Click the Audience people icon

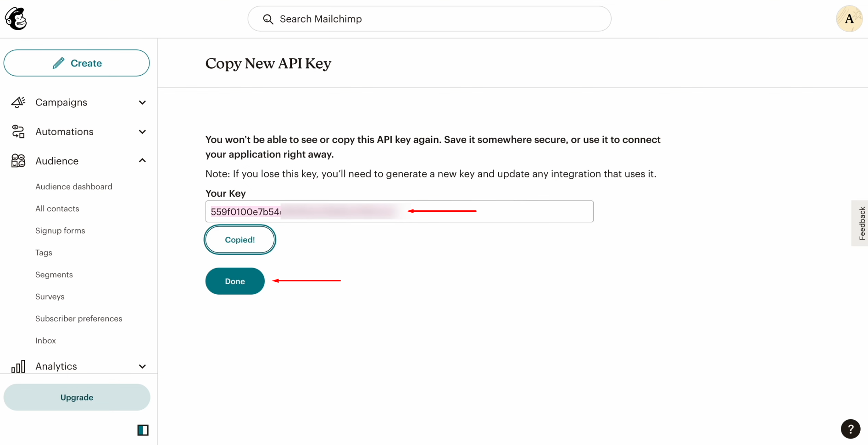(x=18, y=161)
